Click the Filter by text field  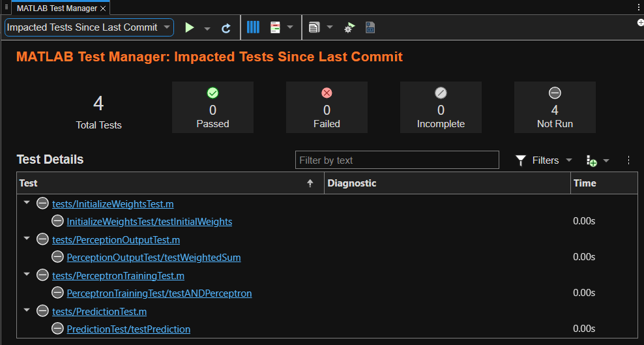pos(396,160)
